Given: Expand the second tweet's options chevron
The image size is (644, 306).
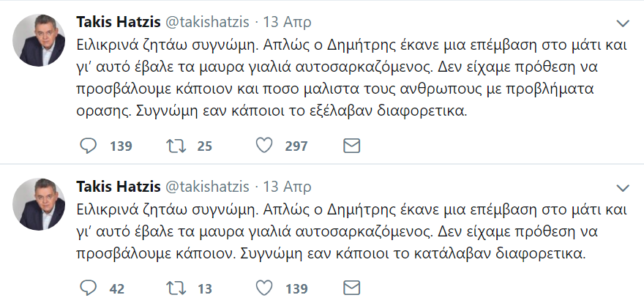Looking at the screenshot, I should [621, 183].
